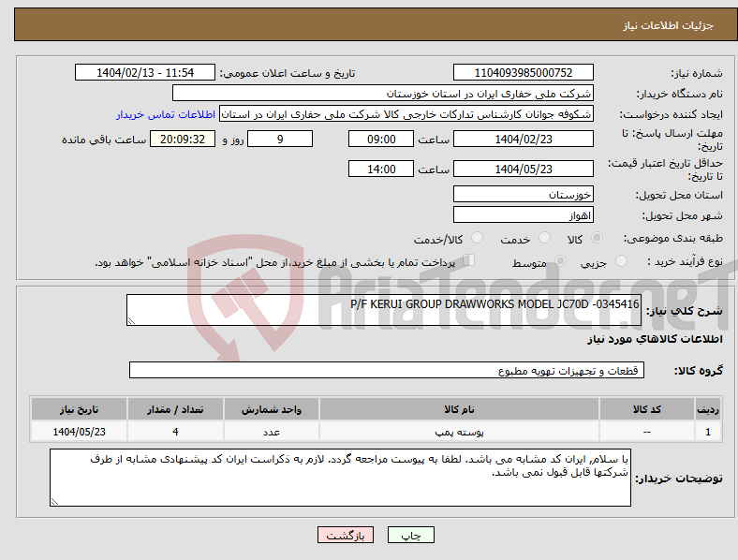Click the price validity time 14:00
This screenshot has width=738, height=560.
[381, 169]
